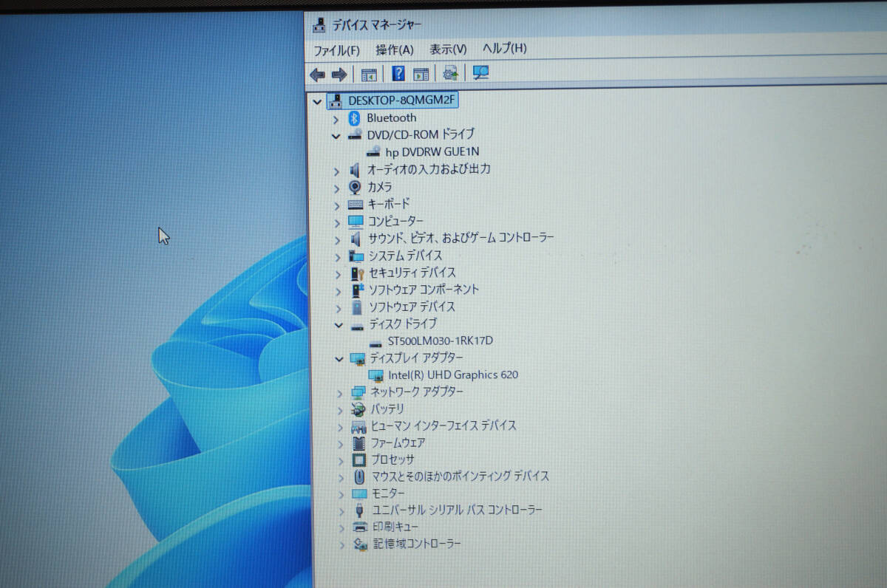Viewport: 887px width, 588px height.
Task: Click the icon beside ソフトウェア コンポーネント
Action: click(357, 290)
